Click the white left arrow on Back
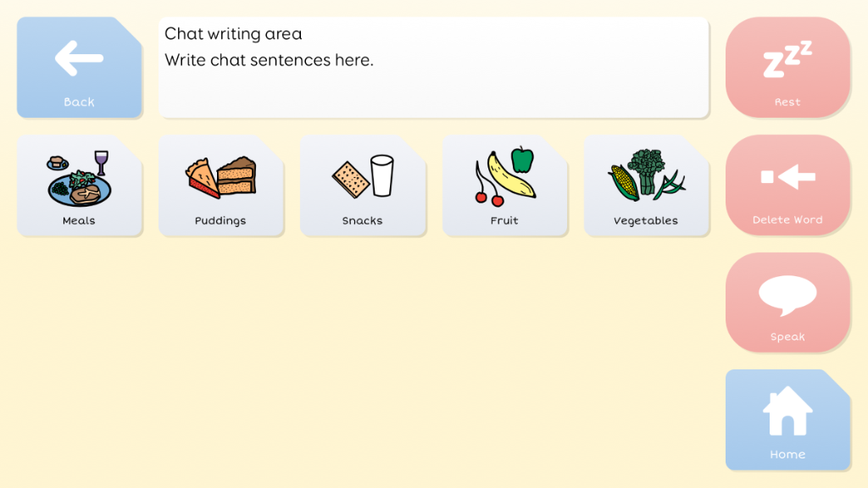The height and width of the screenshot is (488, 868). pyautogui.click(x=79, y=58)
